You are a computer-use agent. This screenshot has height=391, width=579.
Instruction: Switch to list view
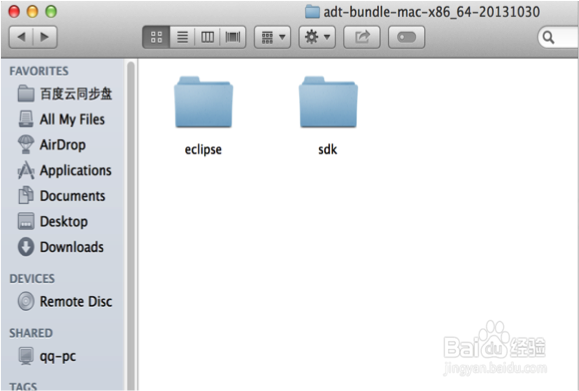coord(182,37)
